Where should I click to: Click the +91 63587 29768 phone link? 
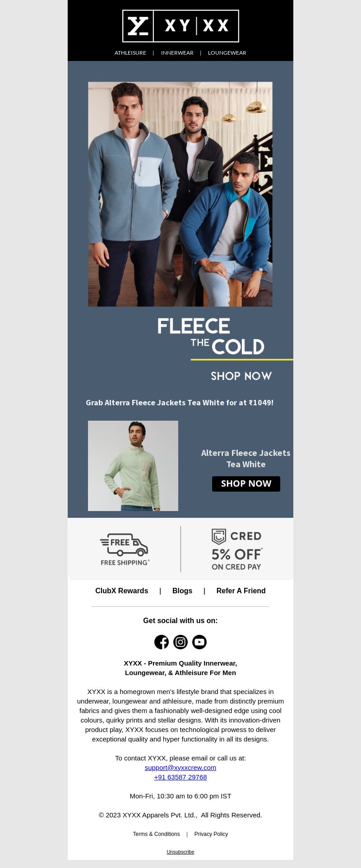(x=180, y=777)
